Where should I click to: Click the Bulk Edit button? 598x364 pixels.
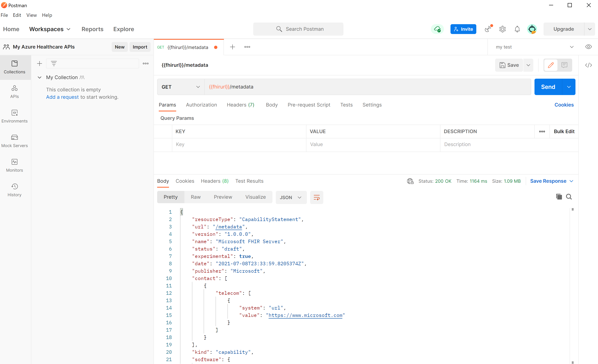(x=564, y=131)
